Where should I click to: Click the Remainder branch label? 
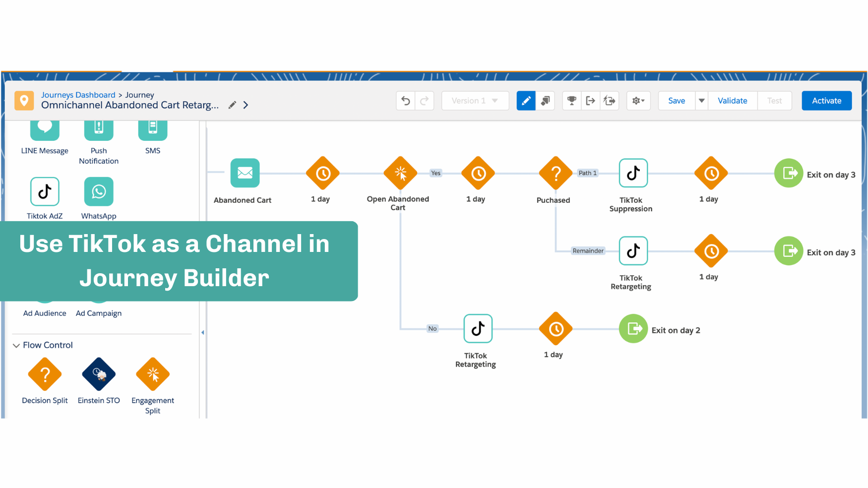[x=588, y=251]
